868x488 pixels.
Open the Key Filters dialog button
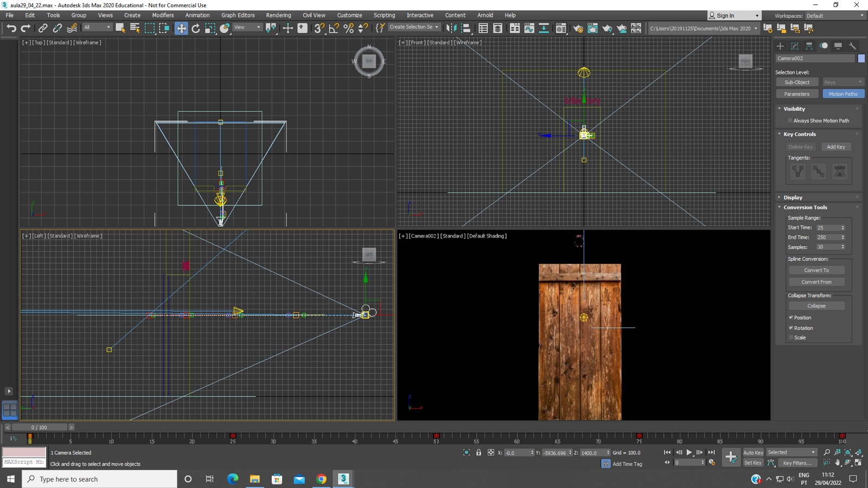click(x=797, y=463)
